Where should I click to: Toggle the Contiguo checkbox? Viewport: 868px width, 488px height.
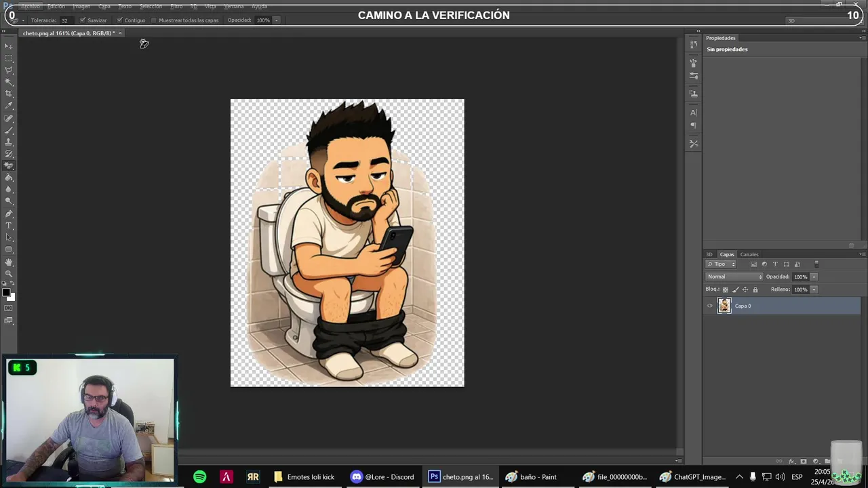coord(119,20)
